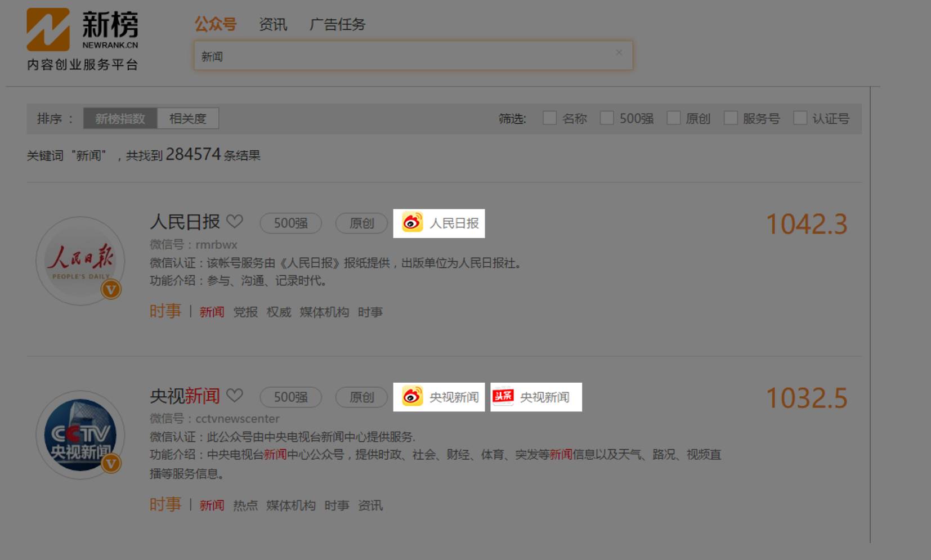
Task: Open the 广告任务 tab
Action: tap(337, 24)
